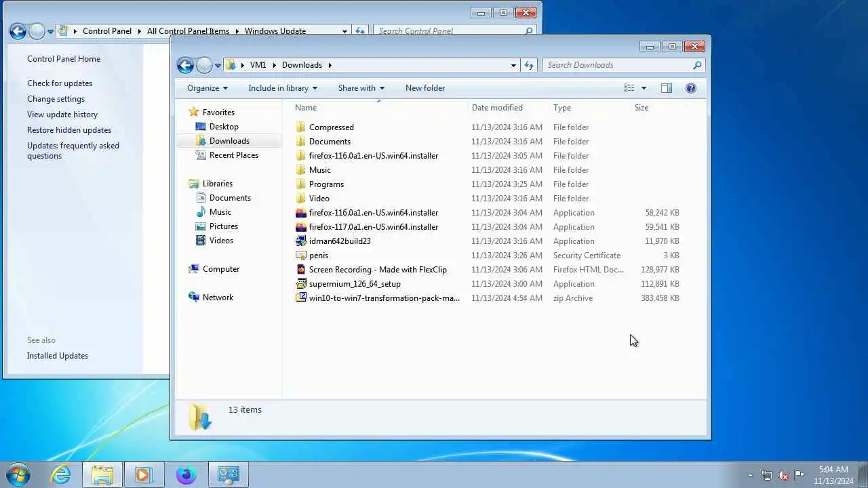This screenshot has height=488, width=868.
Task: Select the Compressed folder icon
Action: point(301,127)
